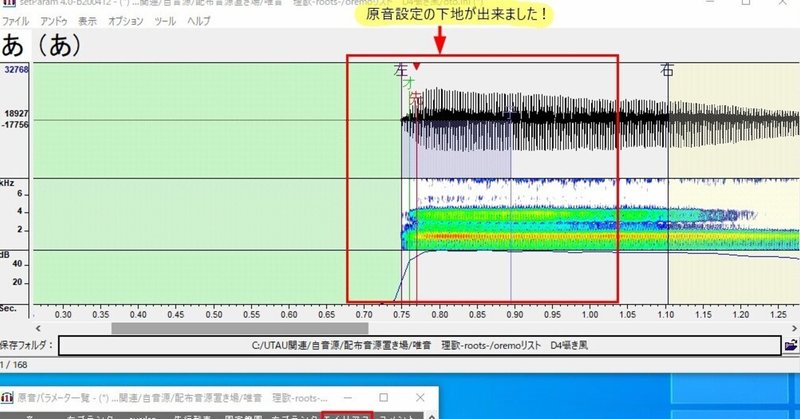Click the 1 / 168 status counter
This screenshot has width=800, height=419.
pyautogui.click(x=14, y=365)
